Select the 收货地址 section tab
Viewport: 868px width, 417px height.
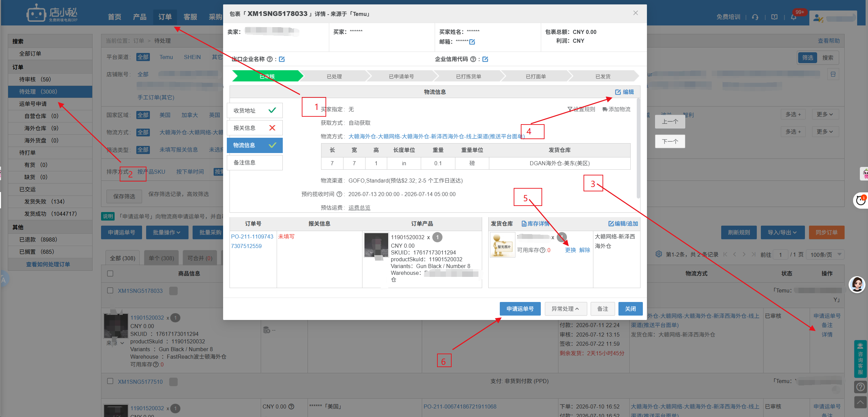click(255, 111)
